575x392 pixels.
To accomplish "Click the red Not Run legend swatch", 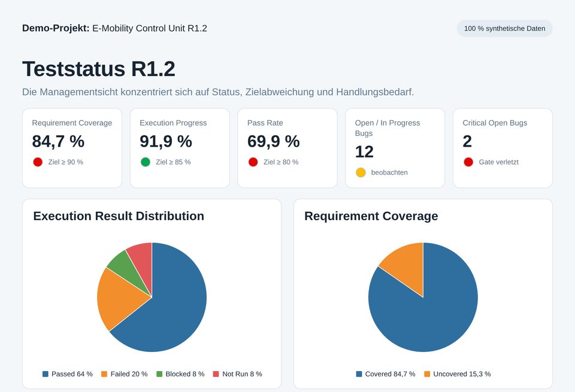I will (x=216, y=374).
